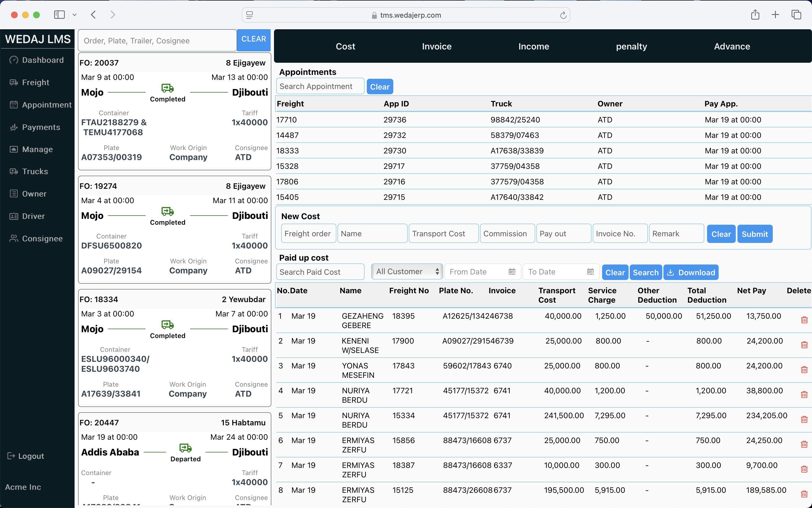The image size is (812, 508).
Task: Click the Dashboard sidebar icon
Action: click(14, 60)
